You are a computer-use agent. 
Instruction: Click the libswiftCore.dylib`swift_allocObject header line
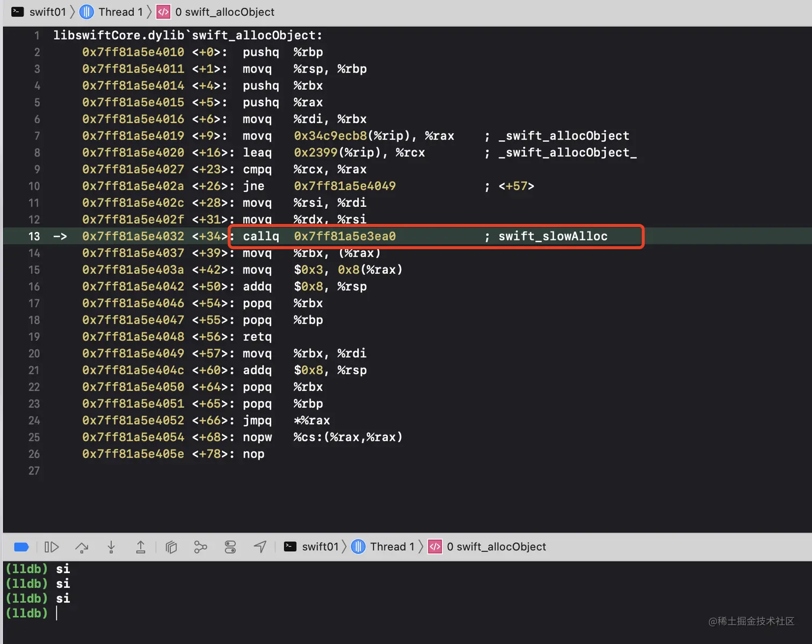187,35
